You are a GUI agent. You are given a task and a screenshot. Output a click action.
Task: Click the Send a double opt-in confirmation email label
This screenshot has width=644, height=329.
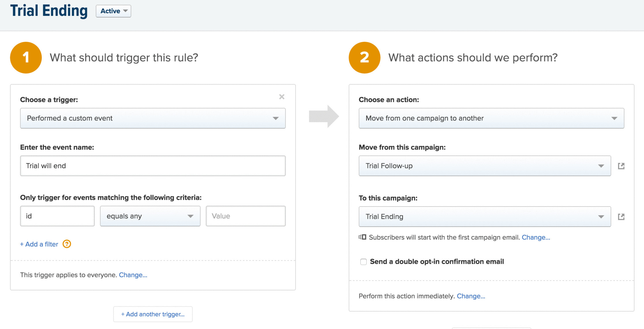click(437, 262)
